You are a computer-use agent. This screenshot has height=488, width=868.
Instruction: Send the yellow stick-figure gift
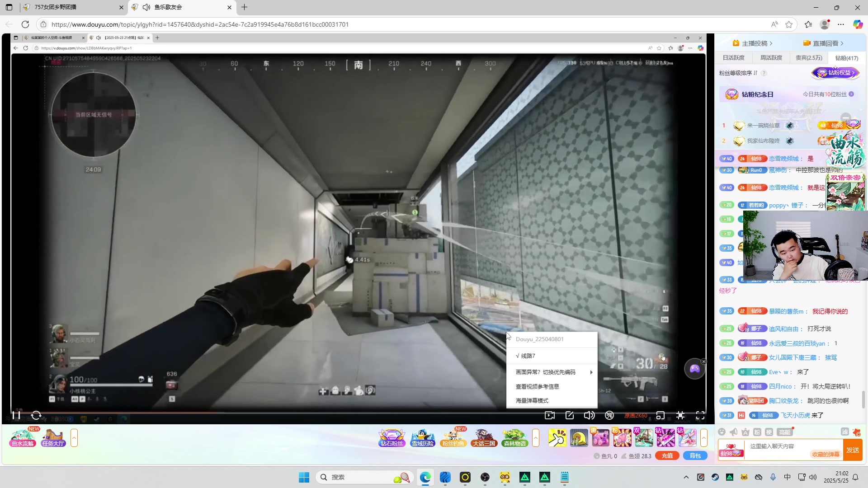pos(557,438)
